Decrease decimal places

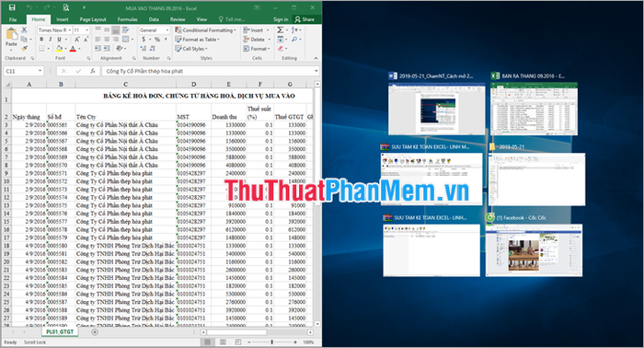pyautogui.click(x=153, y=49)
